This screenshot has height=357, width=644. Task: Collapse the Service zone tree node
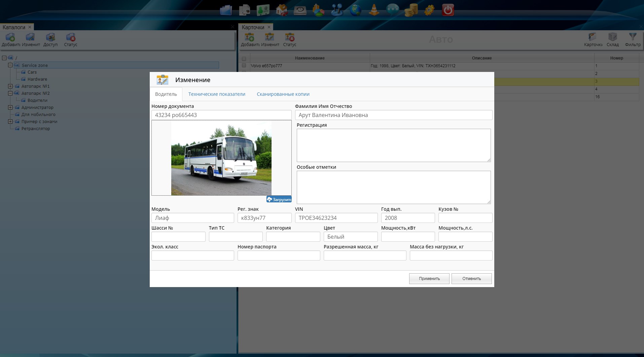click(x=10, y=65)
